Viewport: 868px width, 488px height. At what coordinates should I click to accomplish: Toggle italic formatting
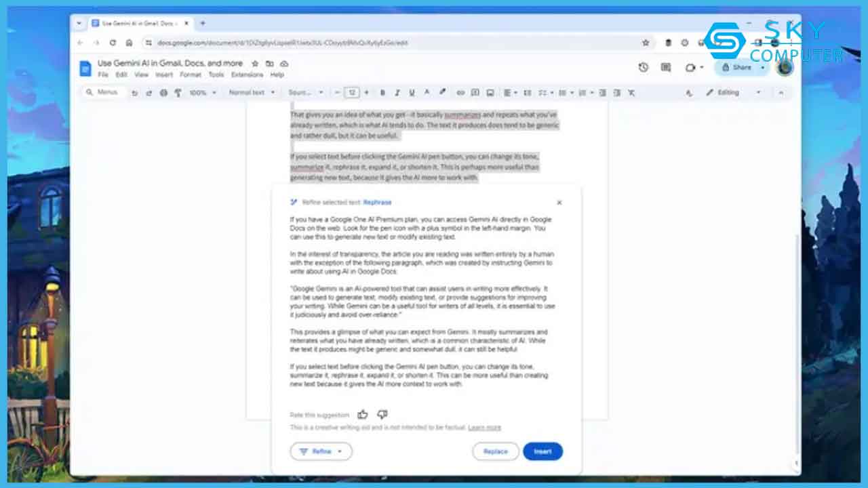tap(397, 92)
